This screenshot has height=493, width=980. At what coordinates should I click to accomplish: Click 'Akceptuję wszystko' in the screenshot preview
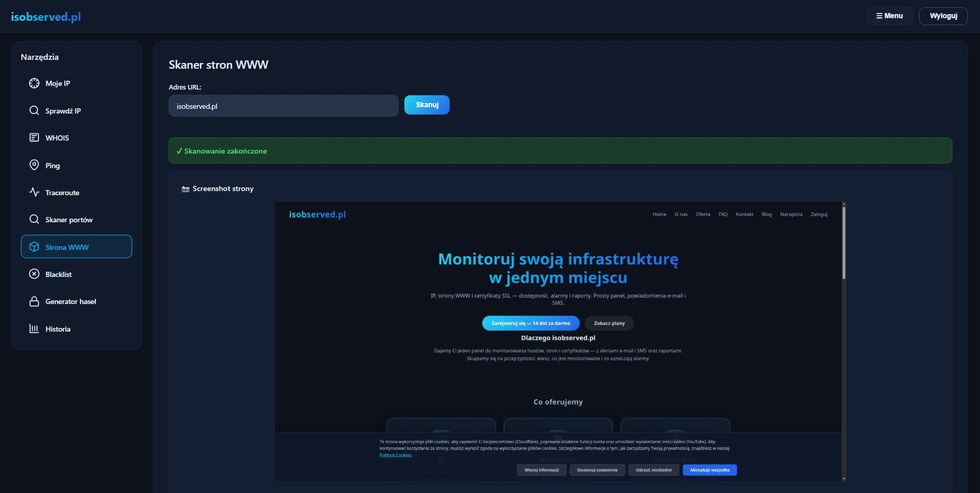[x=710, y=470]
